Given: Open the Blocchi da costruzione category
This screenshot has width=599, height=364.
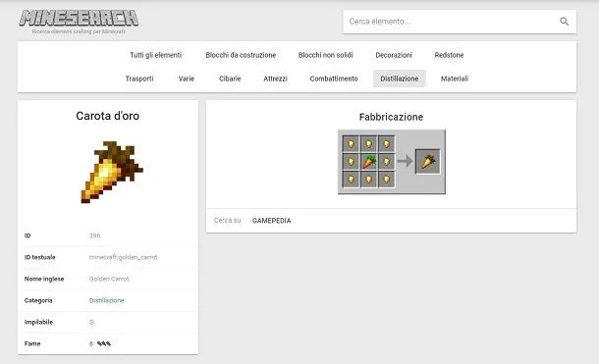Looking at the screenshot, I should click(x=241, y=55).
